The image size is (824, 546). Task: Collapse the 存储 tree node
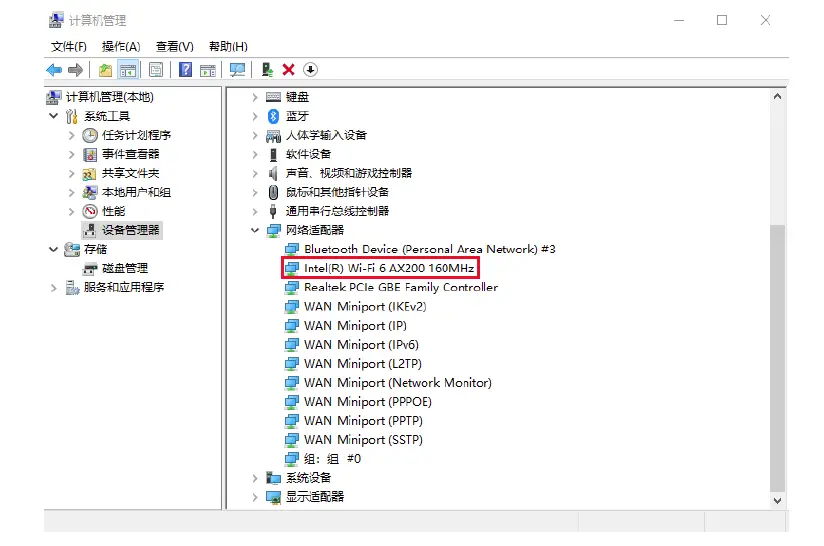pyautogui.click(x=54, y=249)
